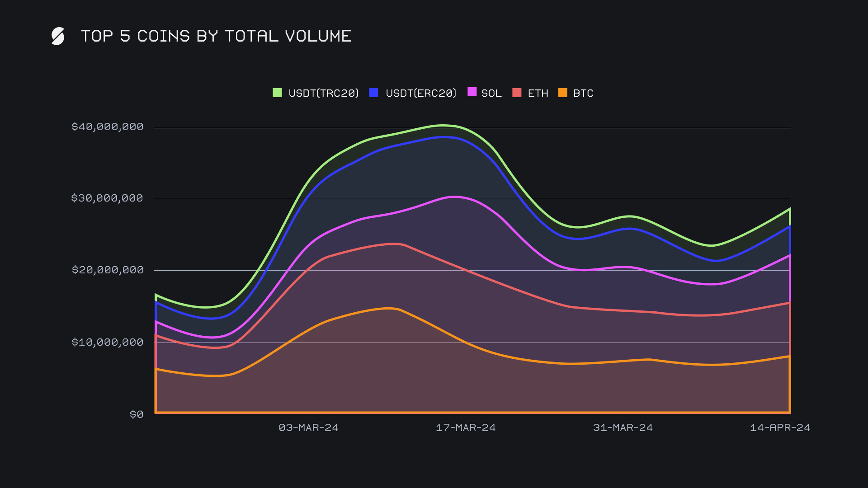
Task: Toggle the SOL series legend label
Action: pos(491,93)
